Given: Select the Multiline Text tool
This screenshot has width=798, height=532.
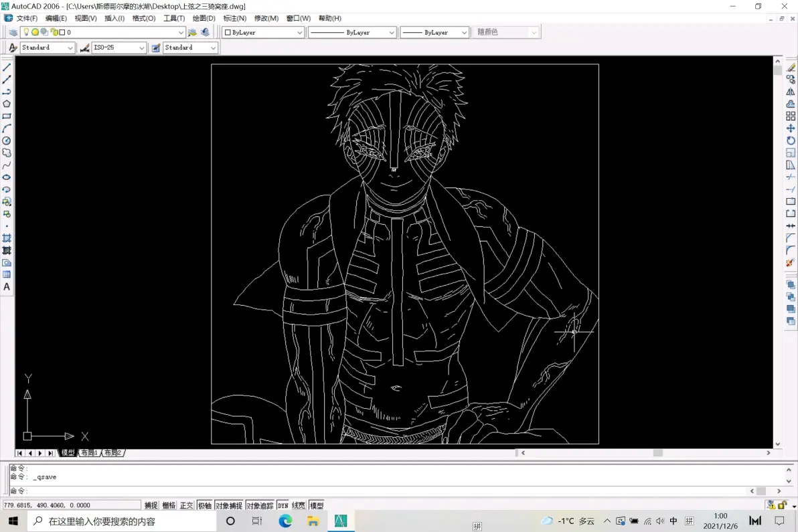Looking at the screenshot, I should [7, 287].
